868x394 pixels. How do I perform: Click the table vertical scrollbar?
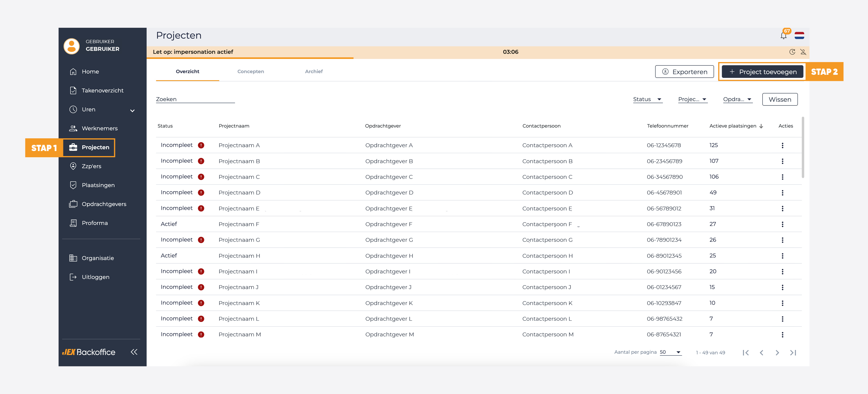tap(803, 147)
